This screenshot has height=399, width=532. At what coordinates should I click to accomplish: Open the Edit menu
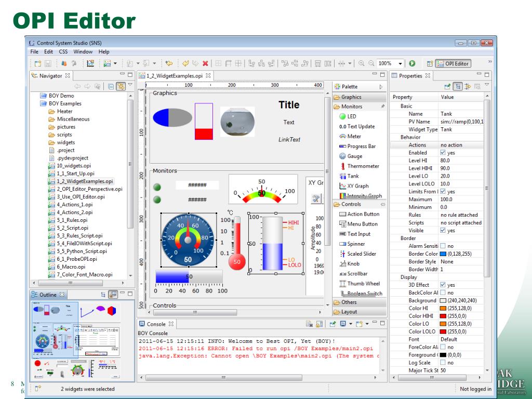click(48, 51)
